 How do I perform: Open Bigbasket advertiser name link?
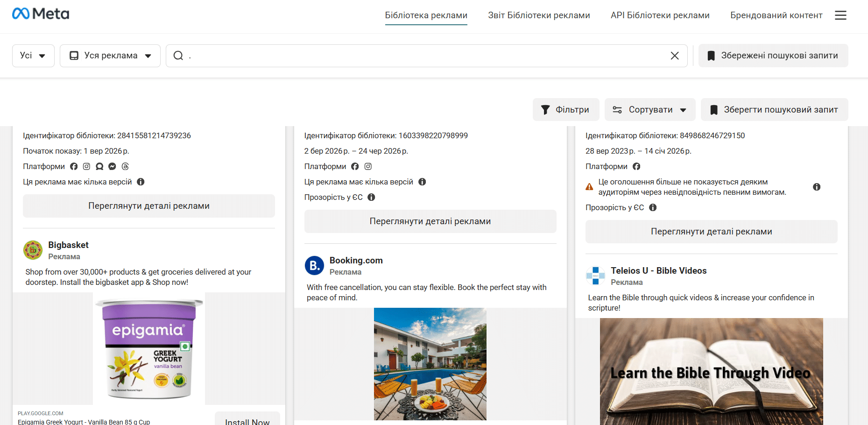click(x=68, y=245)
